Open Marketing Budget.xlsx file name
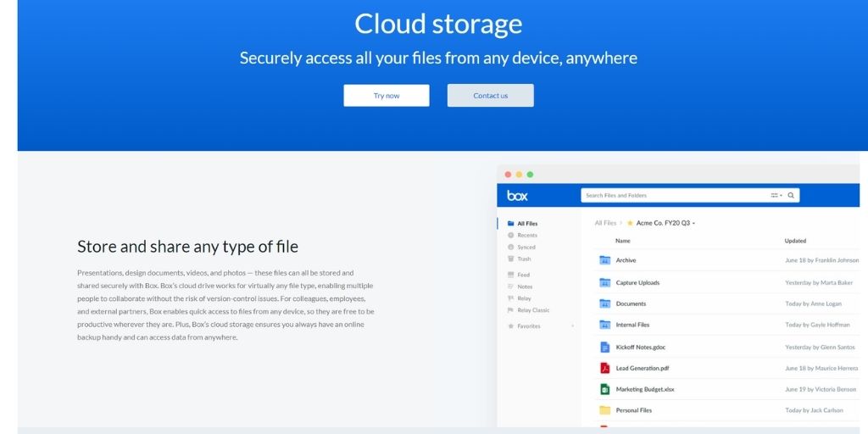Screen dimensions: 868x434 point(645,389)
